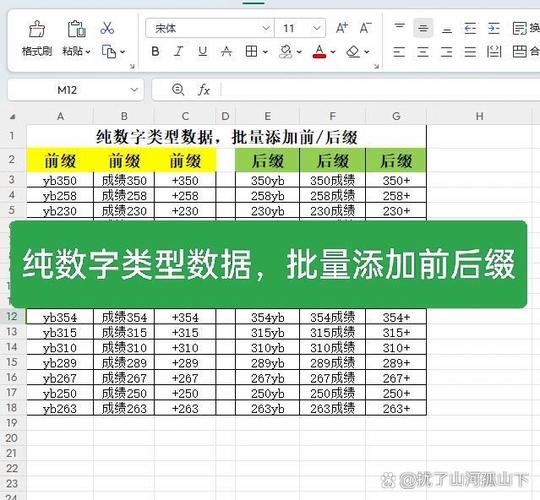Click cell 315成绩
This screenshot has width=540, height=500.
pyautogui.click(x=332, y=332)
